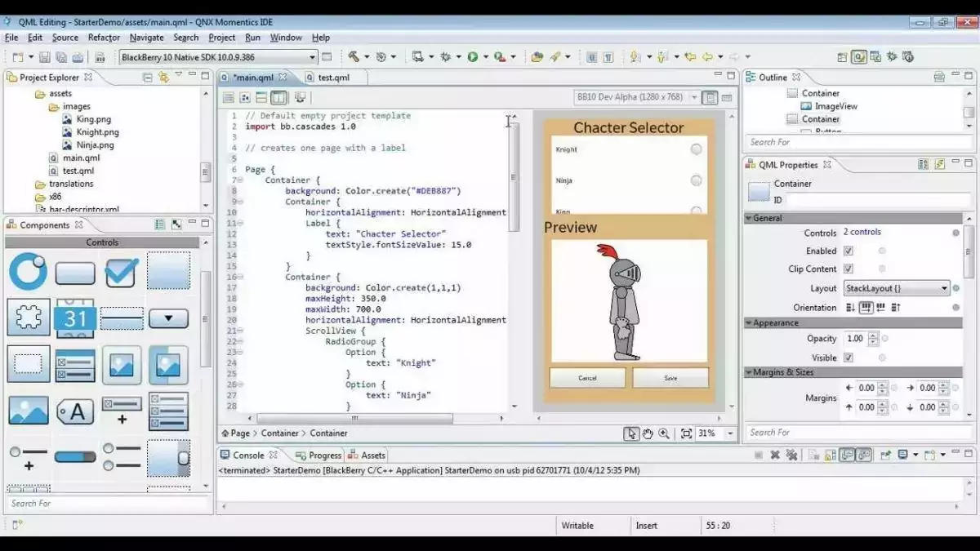This screenshot has width=980, height=551.
Task: Pick the Divider line component
Action: 121,318
